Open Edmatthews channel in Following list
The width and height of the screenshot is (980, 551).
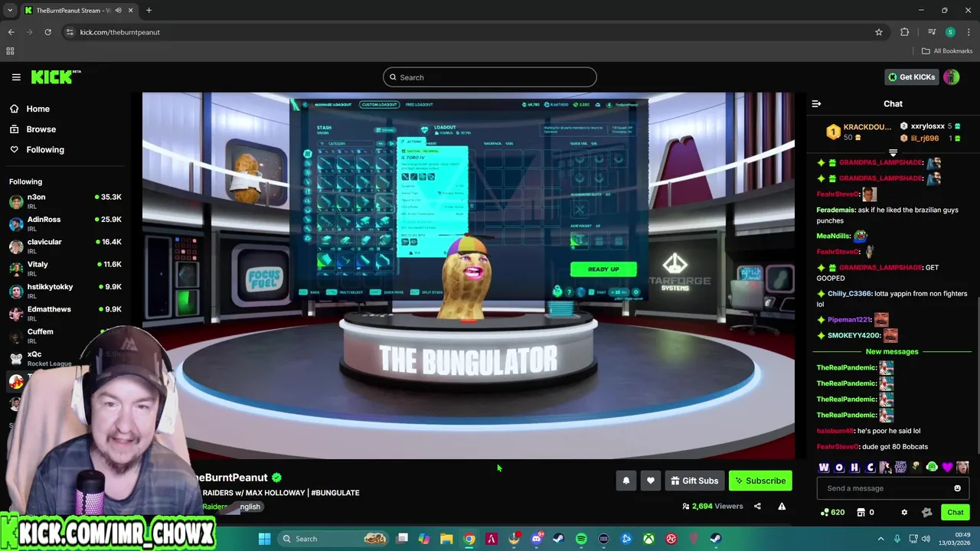[65, 314]
